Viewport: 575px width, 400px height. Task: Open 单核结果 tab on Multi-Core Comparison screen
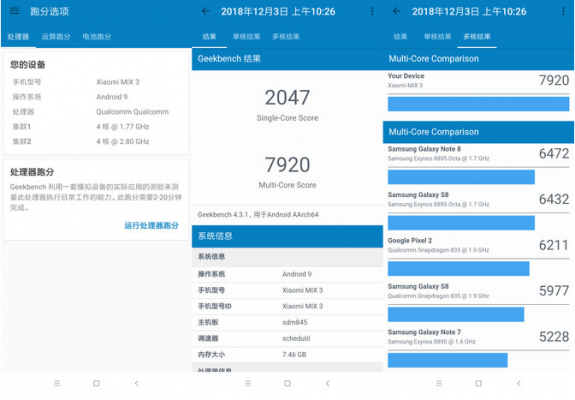437,36
